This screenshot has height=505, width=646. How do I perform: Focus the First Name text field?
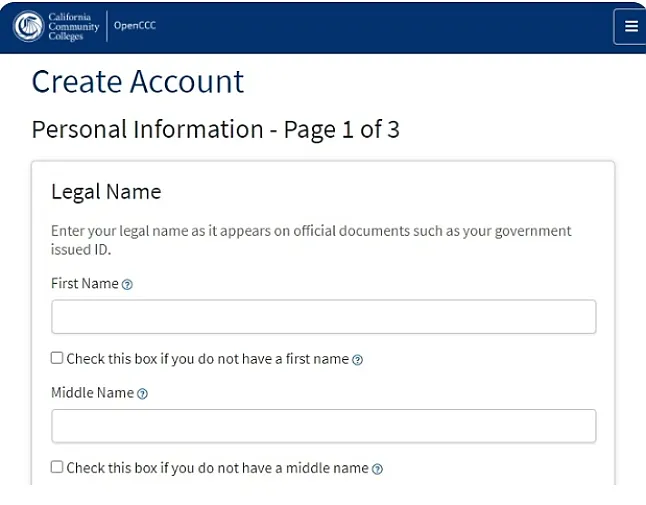tap(323, 317)
